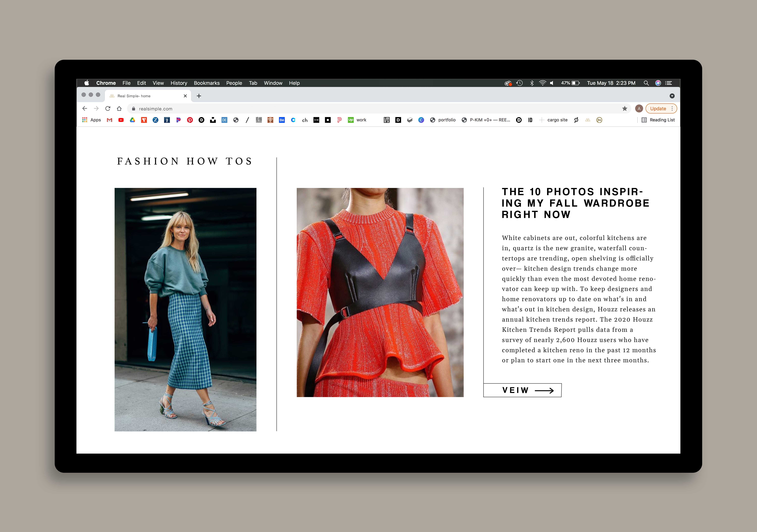Open the Wi-Fi status menu

(542, 83)
